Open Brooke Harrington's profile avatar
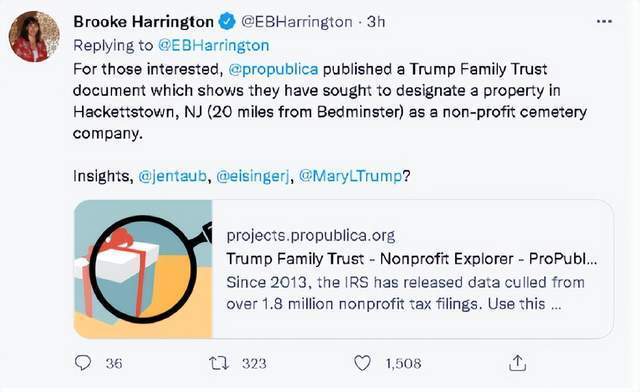 pos(34,37)
